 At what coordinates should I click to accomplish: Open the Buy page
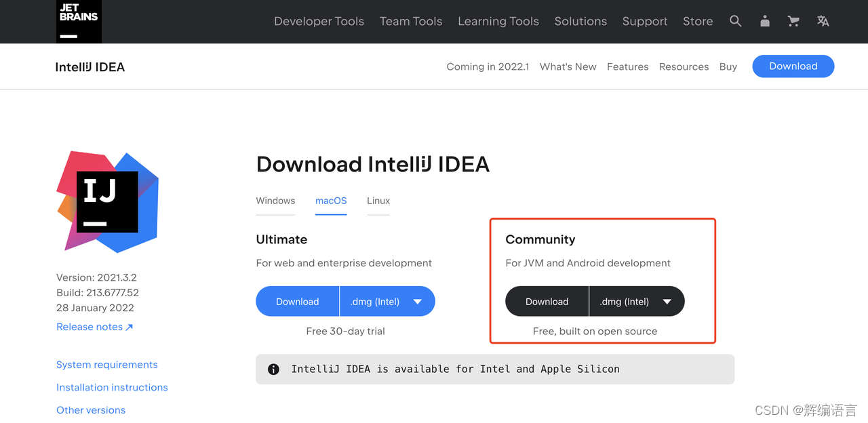coord(728,66)
